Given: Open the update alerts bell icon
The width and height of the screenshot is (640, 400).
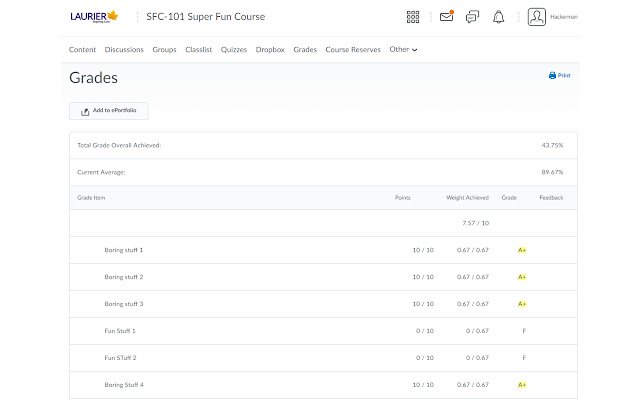Looking at the screenshot, I should tap(498, 17).
